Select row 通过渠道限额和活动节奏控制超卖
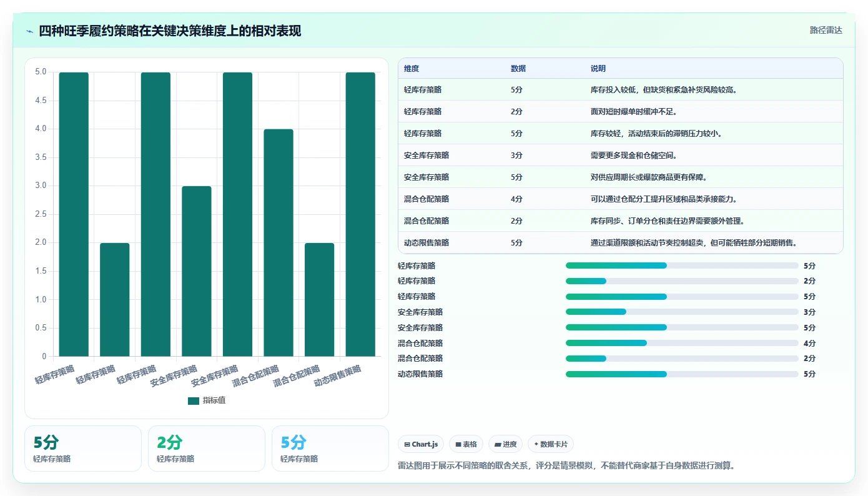 [x=621, y=243]
